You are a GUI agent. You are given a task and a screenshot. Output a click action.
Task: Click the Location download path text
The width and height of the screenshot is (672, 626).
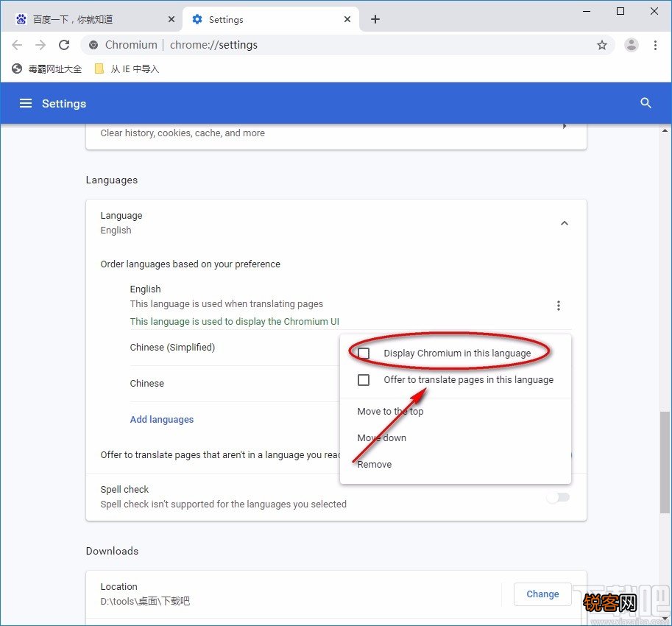tap(145, 601)
